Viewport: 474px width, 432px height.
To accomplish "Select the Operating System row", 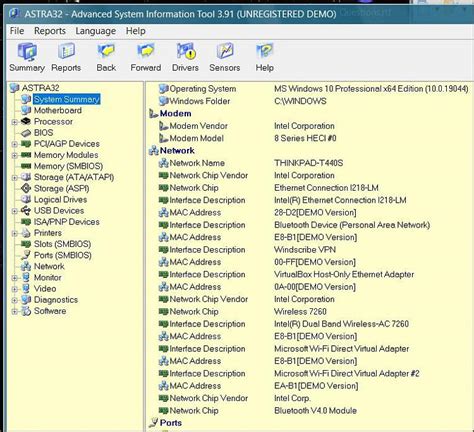I will 313,89.
